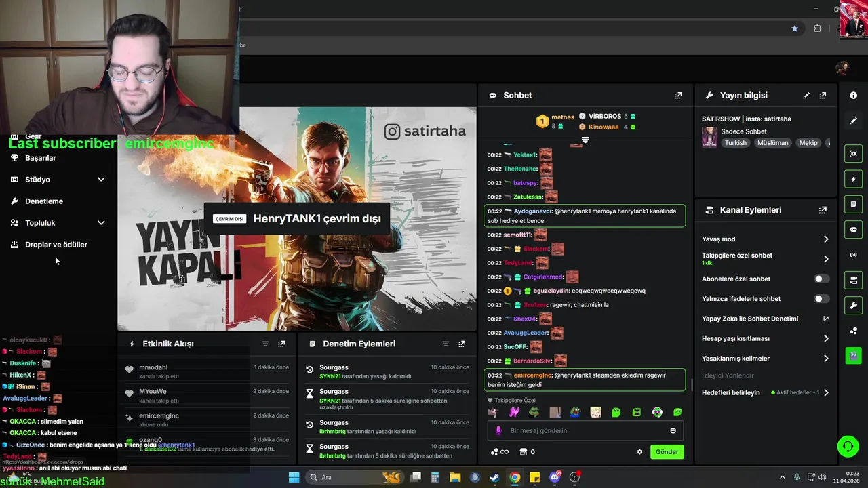The height and width of the screenshot is (488, 868).
Task: Filter the Etkinlik Akışı feed
Action: (265, 344)
